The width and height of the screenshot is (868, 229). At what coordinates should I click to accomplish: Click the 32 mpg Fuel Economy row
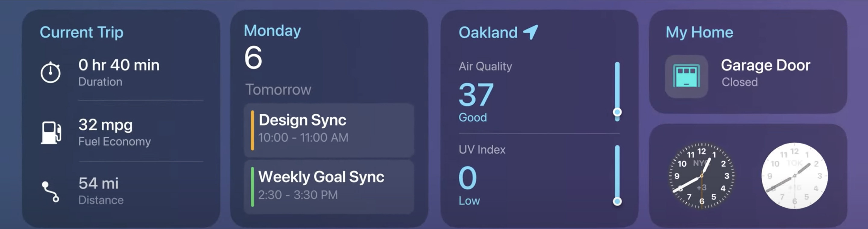[115, 132]
